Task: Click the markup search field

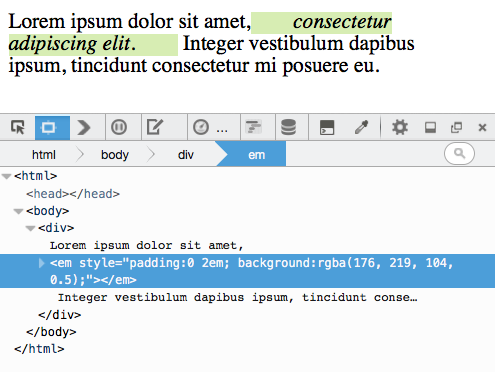Action: pos(459,154)
